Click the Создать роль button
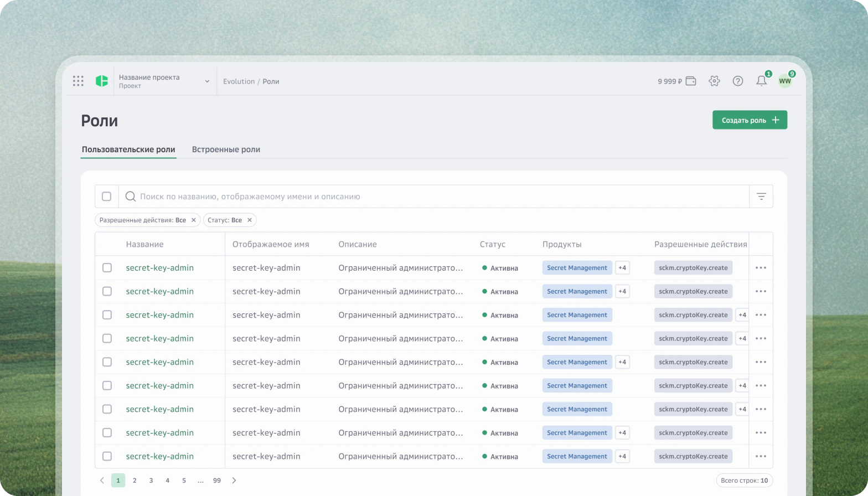Screen dimensions: 868x496 [x=750, y=120]
